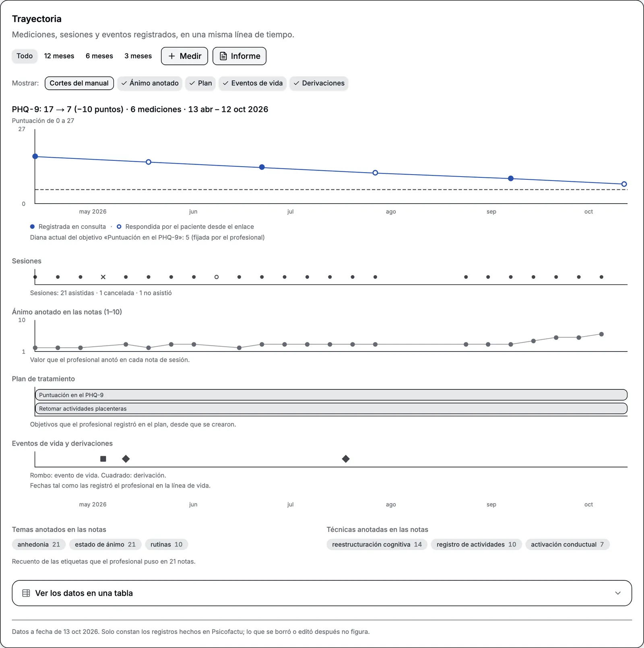Click the chevron in the data table expander
Viewport: 644px width, 648px height.
click(x=618, y=593)
